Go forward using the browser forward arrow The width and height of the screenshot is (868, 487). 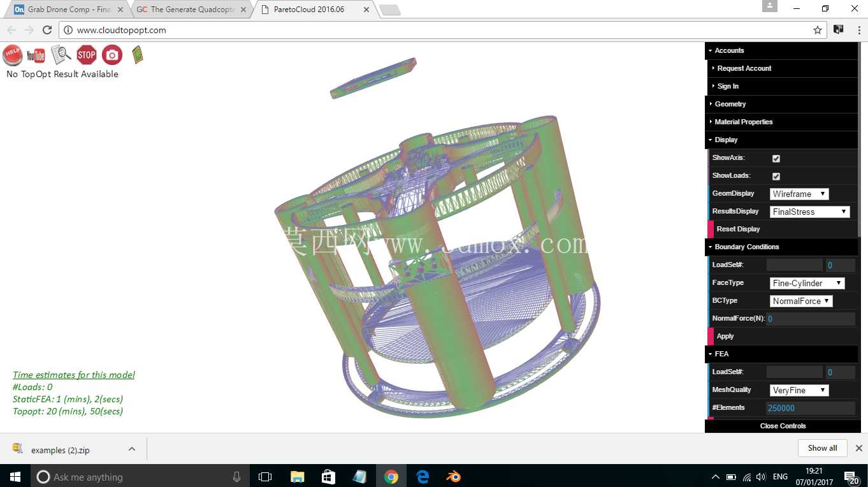pyautogui.click(x=29, y=30)
